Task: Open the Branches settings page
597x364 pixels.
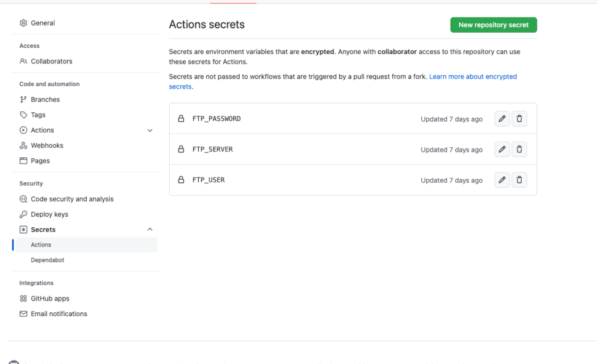Action: (x=45, y=100)
